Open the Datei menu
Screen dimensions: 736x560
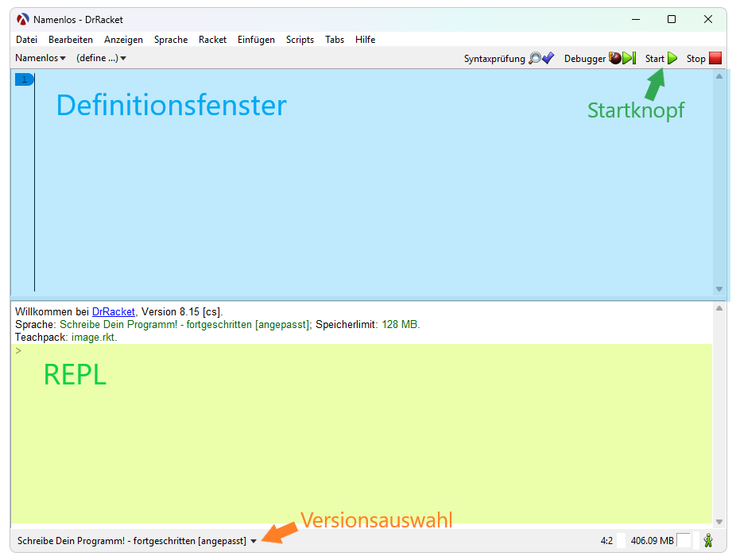26,40
